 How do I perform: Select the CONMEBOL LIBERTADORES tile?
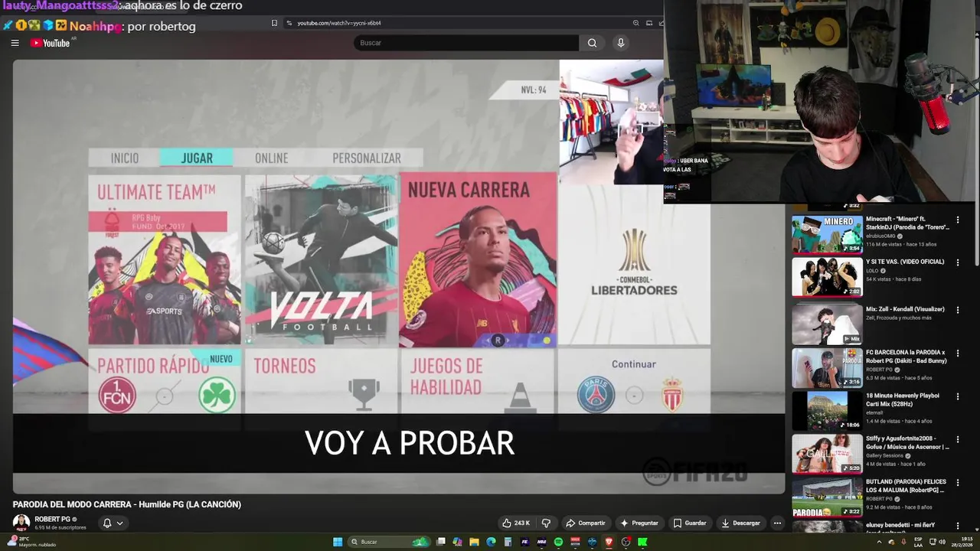pos(634,265)
